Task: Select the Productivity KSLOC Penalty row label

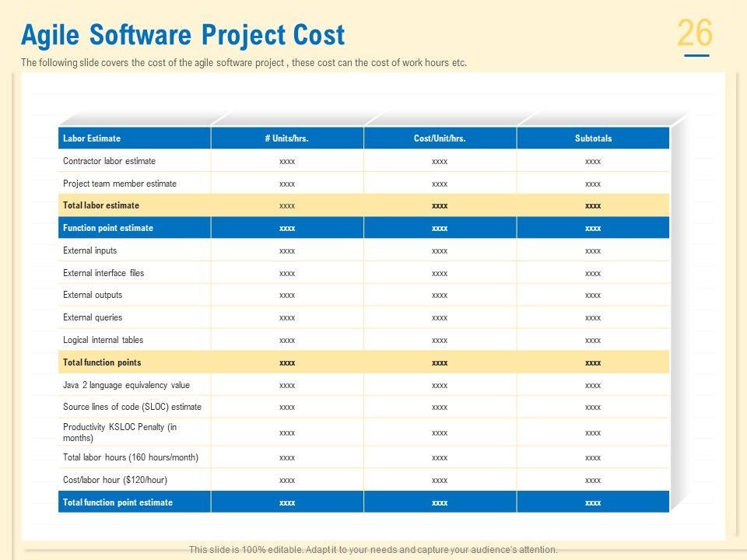Action: pyautogui.click(x=120, y=432)
